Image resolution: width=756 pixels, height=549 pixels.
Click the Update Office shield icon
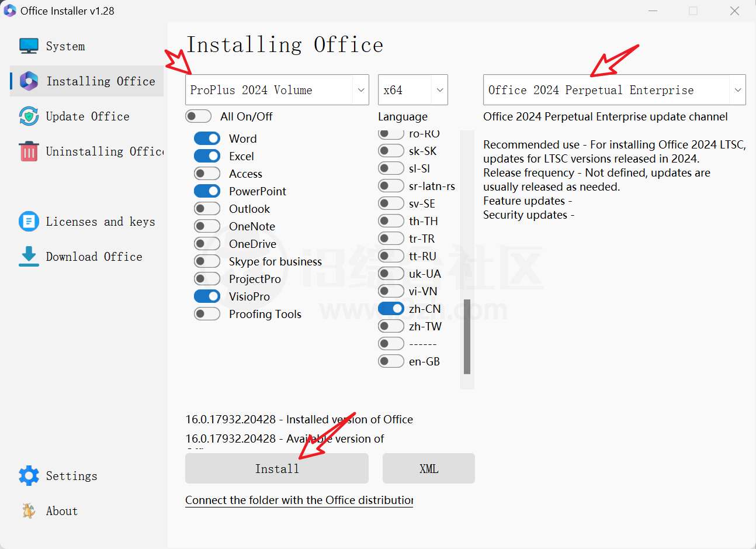29,116
